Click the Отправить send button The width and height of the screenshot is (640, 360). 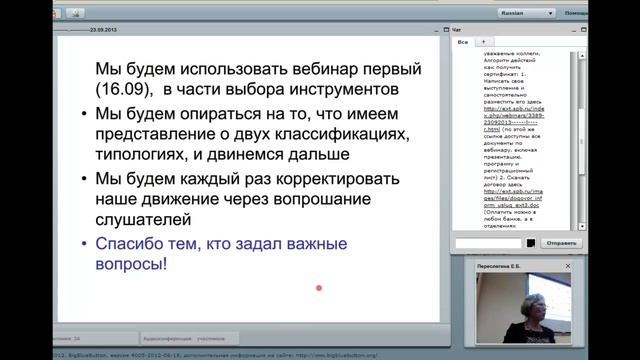(562, 243)
